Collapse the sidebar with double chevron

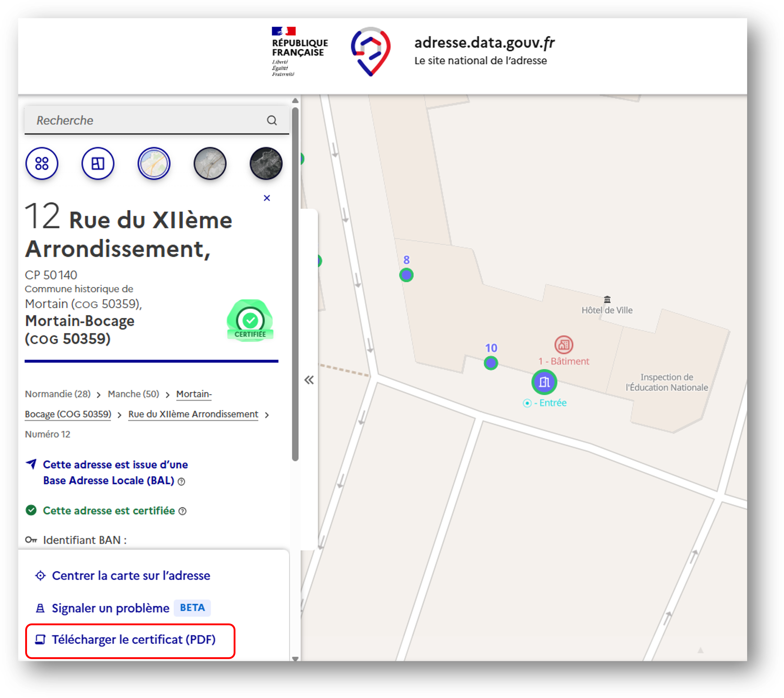pos(309,380)
